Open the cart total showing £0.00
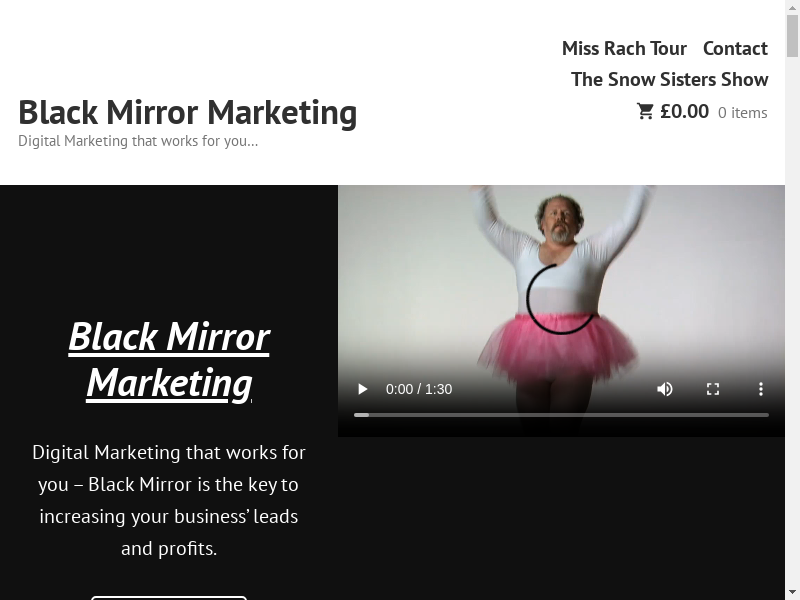This screenshot has height=600, width=800. (684, 111)
